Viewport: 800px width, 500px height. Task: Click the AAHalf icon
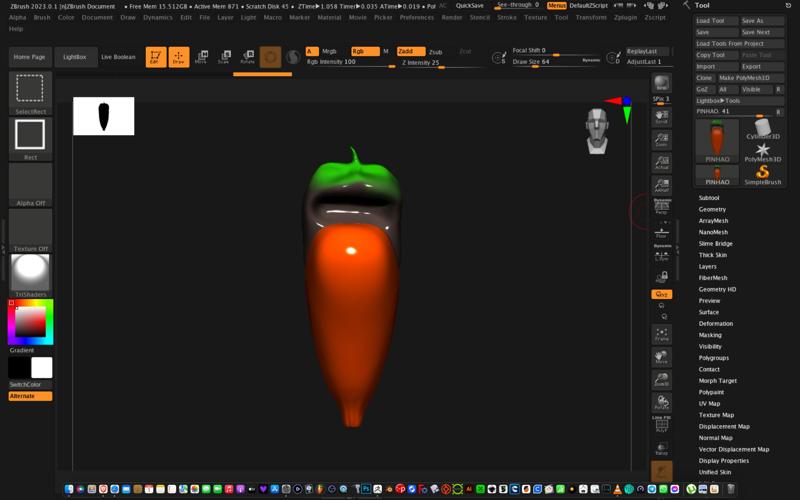(661, 185)
